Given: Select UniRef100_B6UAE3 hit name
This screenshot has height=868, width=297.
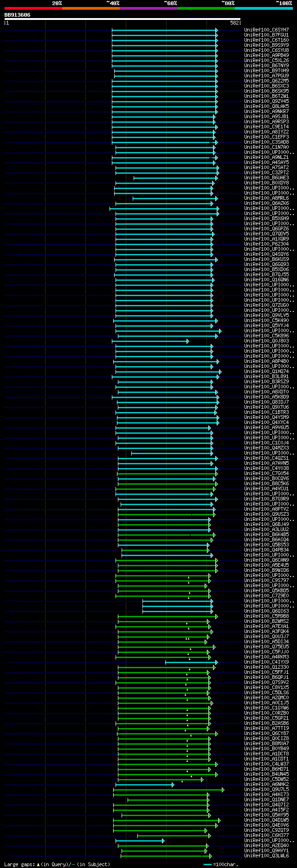Looking at the screenshot, I should tap(266, 178).
